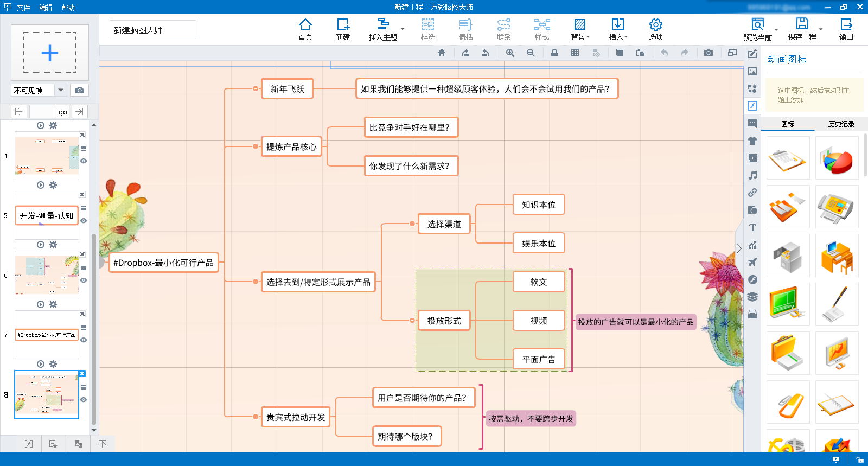Collapse the 贵宾式拉动开发 branch node
This screenshot has height=466, width=868.
pos(256,417)
